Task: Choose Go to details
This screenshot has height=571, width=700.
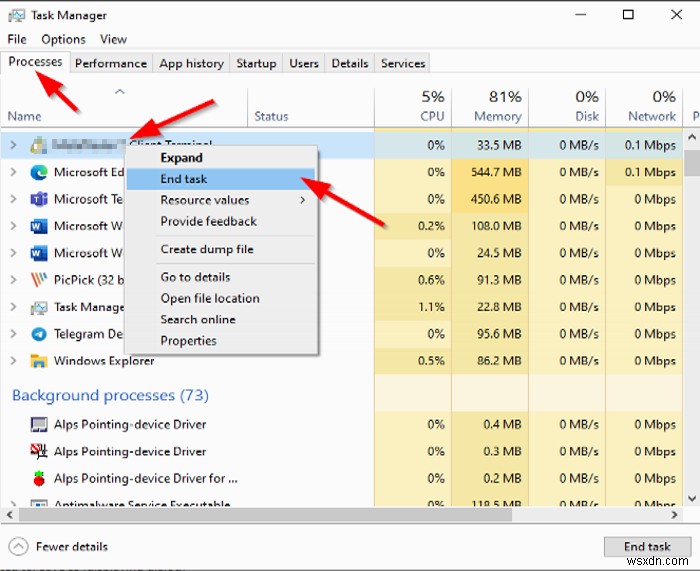Action: click(222, 277)
